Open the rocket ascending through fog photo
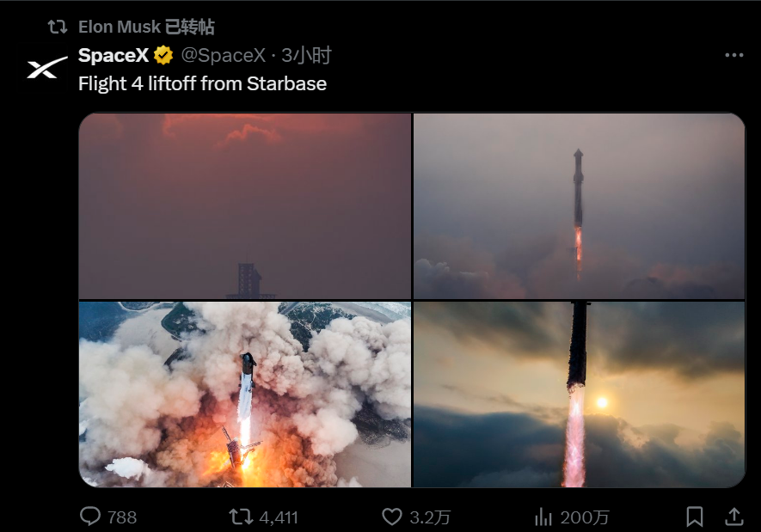Image resolution: width=761 pixels, height=532 pixels. 579,206
